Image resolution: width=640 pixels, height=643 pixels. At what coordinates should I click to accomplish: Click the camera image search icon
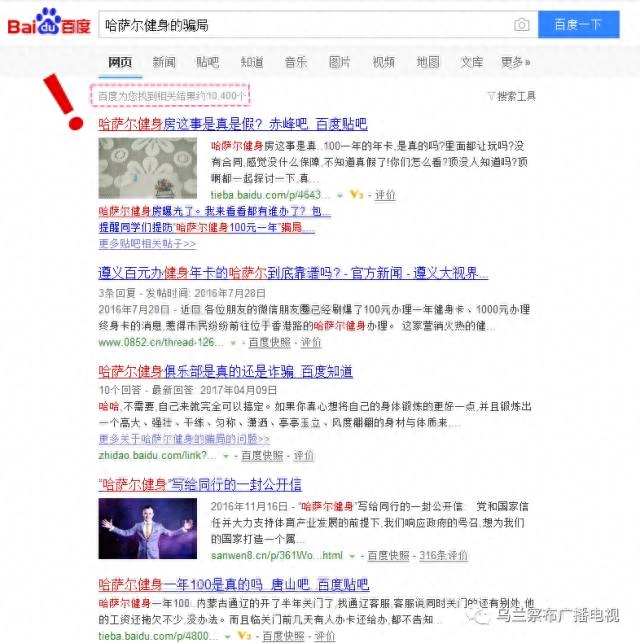click(521, 25)
